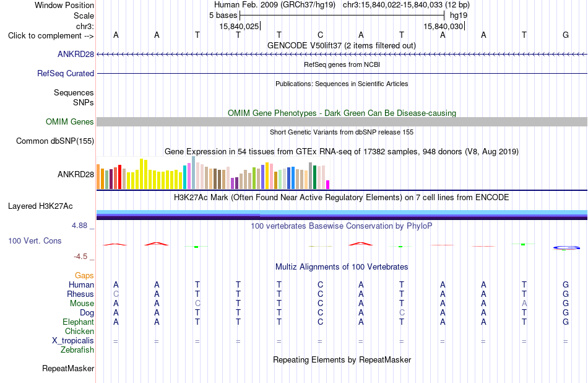Click the 'Human Feb. 2009 (GRCh37/hg19)' assembly text
This screenshot has width=588, height=383.
(x=275, y=5)
